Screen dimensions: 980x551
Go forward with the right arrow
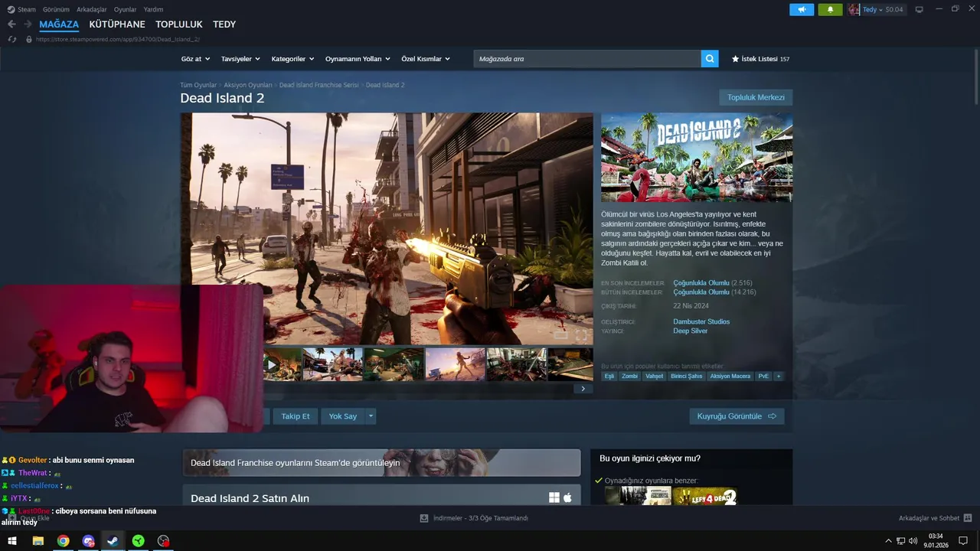(28, 24)
